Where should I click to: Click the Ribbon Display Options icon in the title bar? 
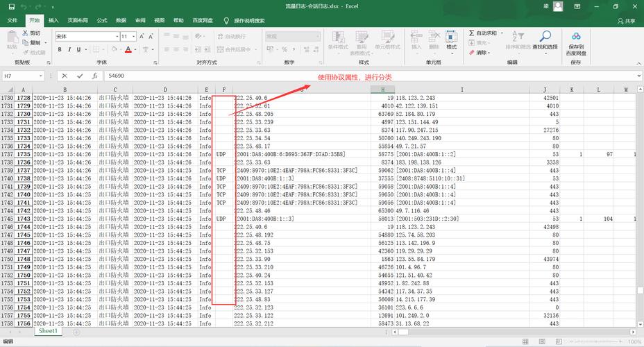click(x=577, y=6)
